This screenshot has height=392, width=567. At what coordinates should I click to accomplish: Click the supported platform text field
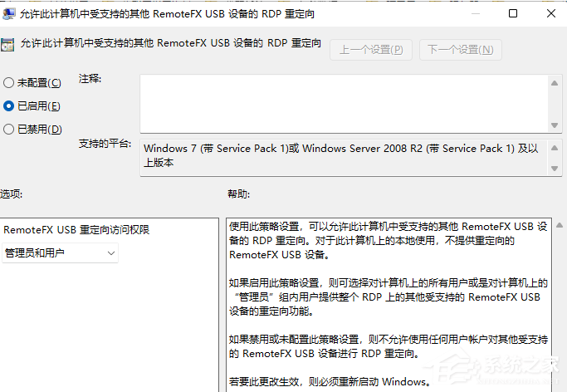[x=345, y=158]
